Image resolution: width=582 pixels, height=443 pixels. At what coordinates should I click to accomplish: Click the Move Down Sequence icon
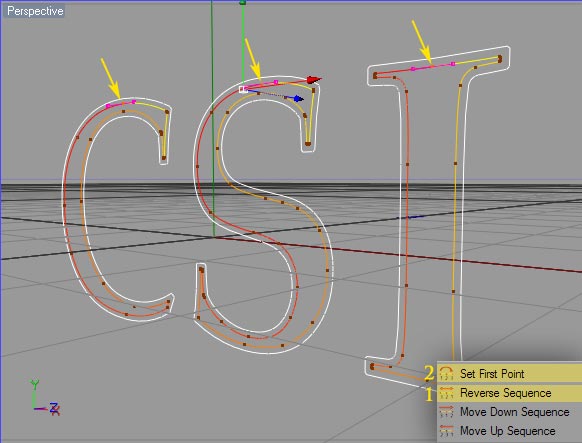coord(446,412)
